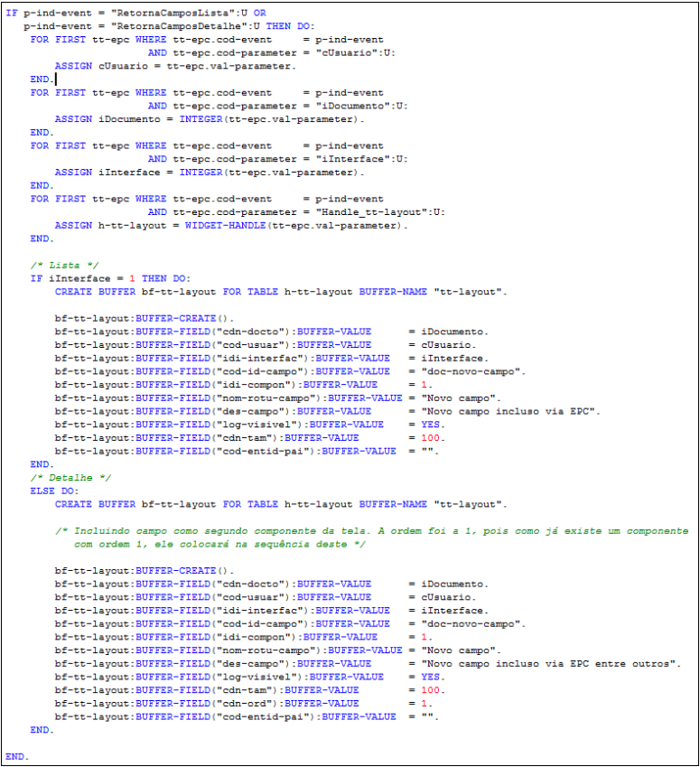Click the WIDGET-HANDLE function keyword

tap(225, 226)
